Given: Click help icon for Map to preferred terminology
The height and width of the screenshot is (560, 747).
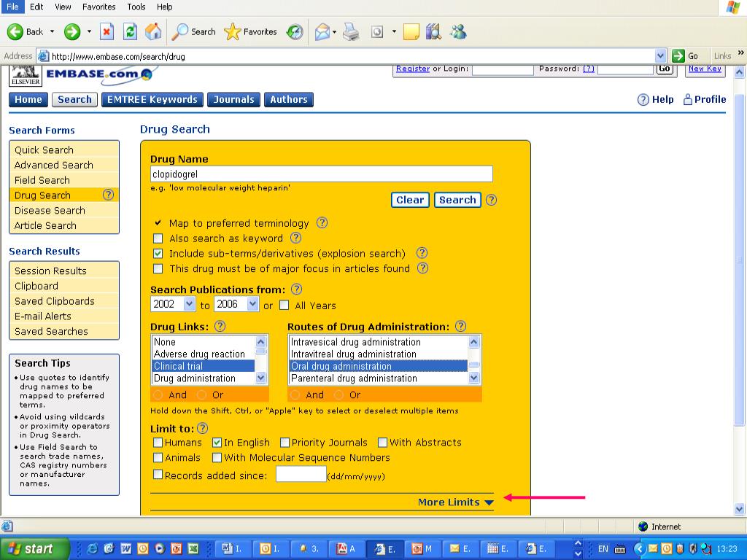Looking at the screenshot, I should (x=322, y=223).
